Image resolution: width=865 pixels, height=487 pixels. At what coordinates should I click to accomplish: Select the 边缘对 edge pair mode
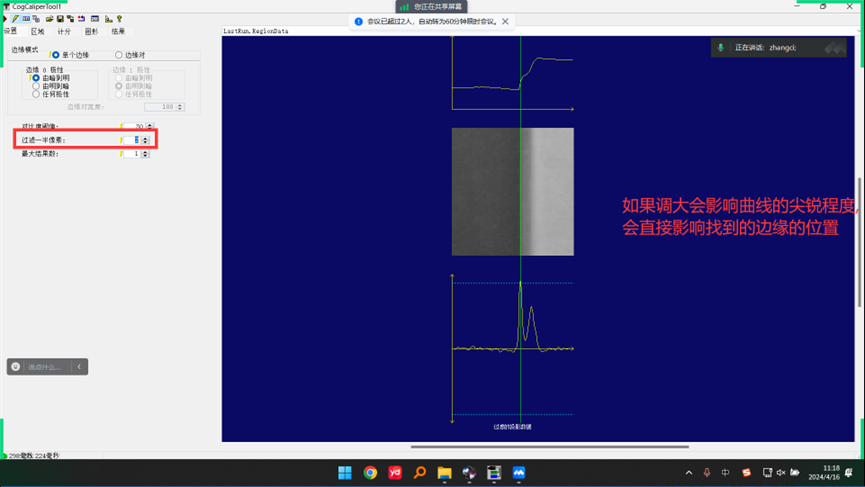click(119, 55)
